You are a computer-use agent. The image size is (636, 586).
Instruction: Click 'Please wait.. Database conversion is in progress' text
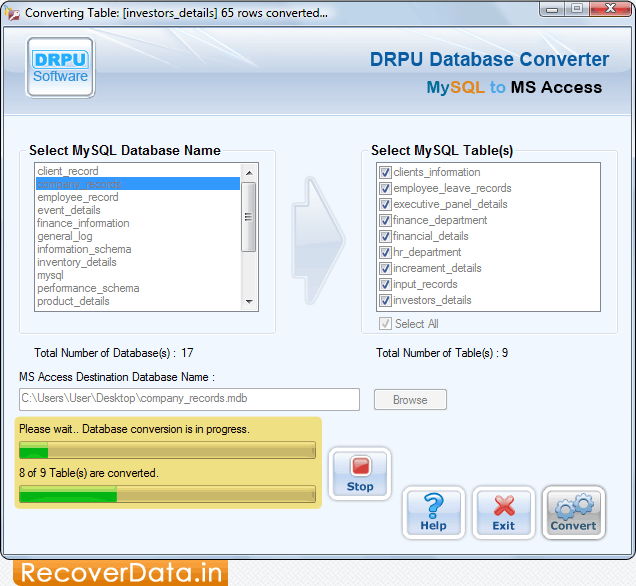point(134,429)
